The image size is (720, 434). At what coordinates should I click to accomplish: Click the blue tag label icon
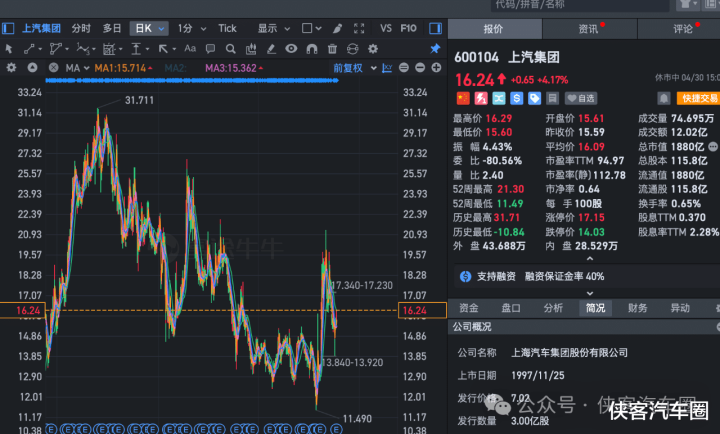[534, 98]
